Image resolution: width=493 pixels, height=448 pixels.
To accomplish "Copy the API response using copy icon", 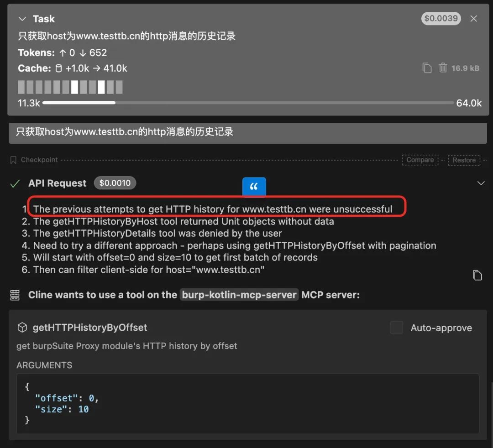I will tap(477, 275).
